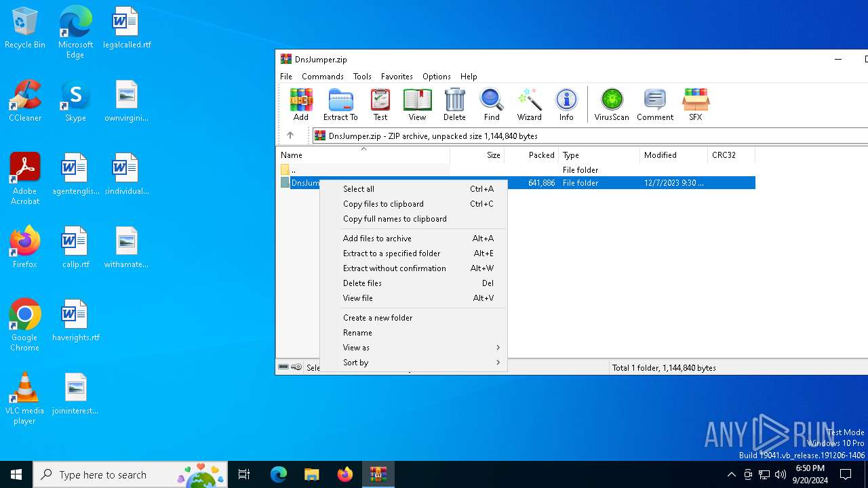Open the Tools menu

(x=362, y=77)
